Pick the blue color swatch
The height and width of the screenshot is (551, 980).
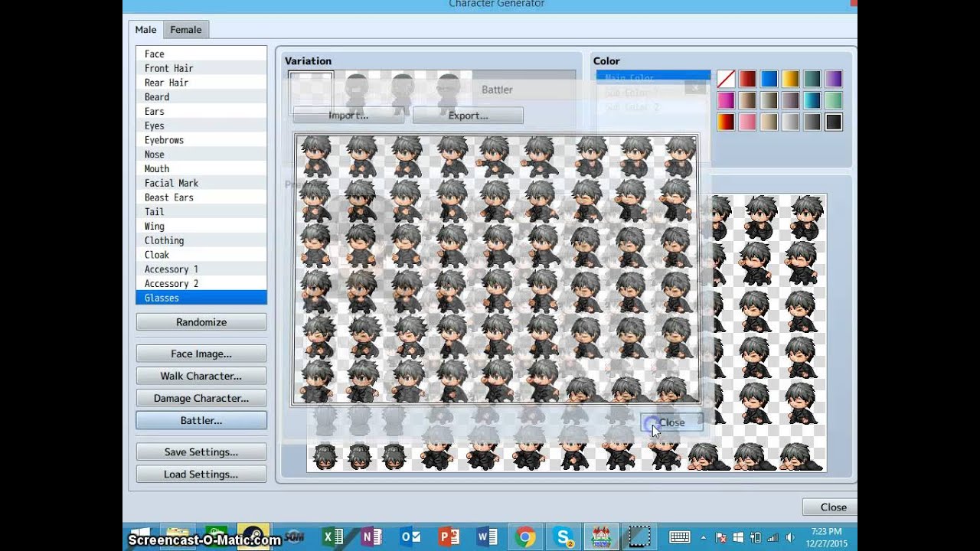pyautogui.click(x=769, y=79)
